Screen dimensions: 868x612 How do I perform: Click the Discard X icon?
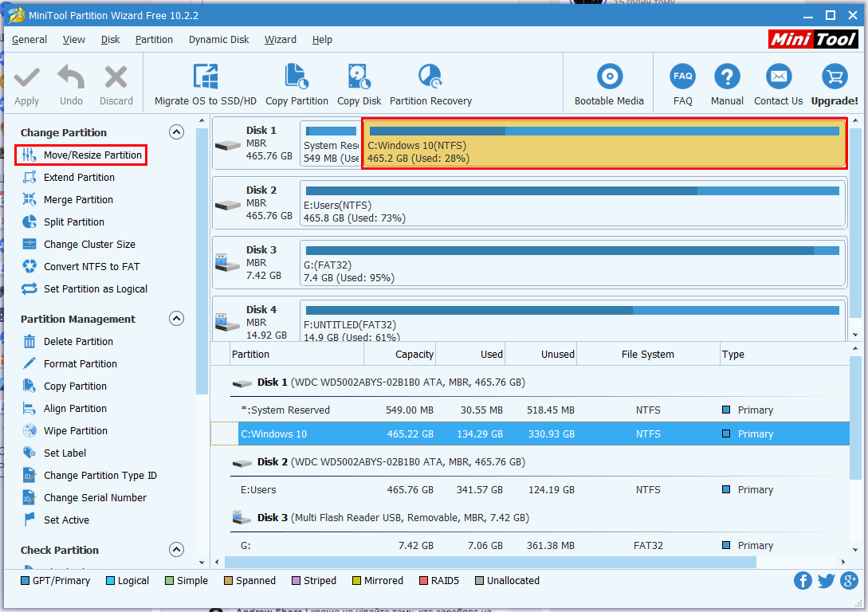point(116,77)
